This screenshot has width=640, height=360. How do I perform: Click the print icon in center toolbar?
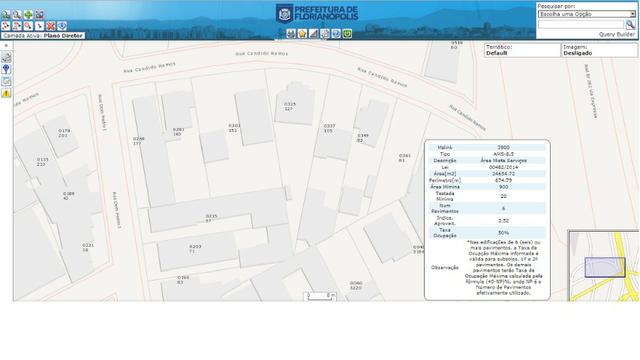[x=291, y=33]
